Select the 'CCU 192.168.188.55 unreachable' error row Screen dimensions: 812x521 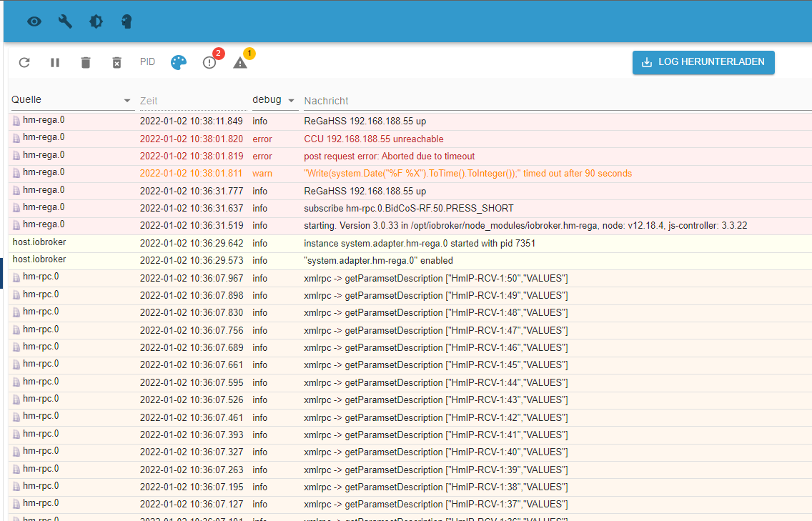[374, 139]
